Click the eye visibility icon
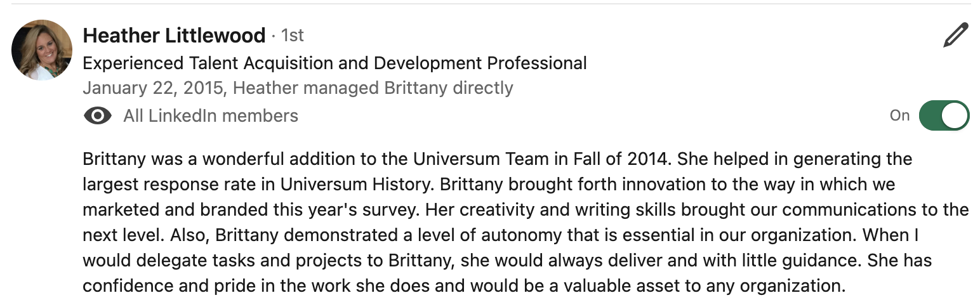Screen dimensions: 980x307 click(x=98, y=115)
